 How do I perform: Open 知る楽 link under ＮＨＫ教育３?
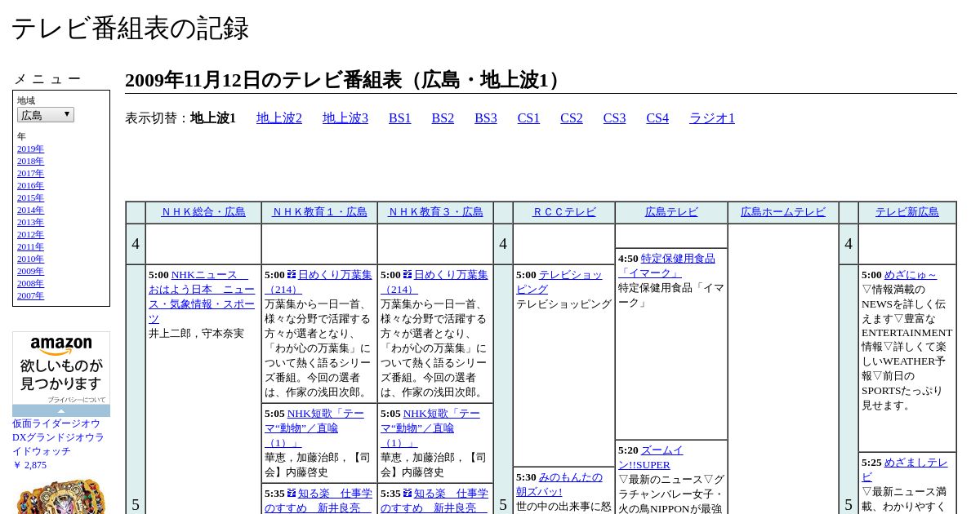(x=434, y=500)
